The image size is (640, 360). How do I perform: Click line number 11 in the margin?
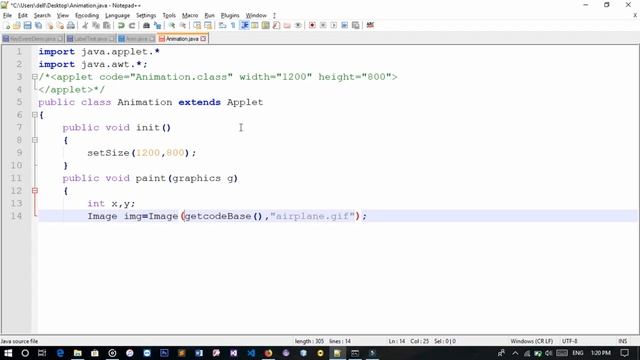tap(16, 178)
